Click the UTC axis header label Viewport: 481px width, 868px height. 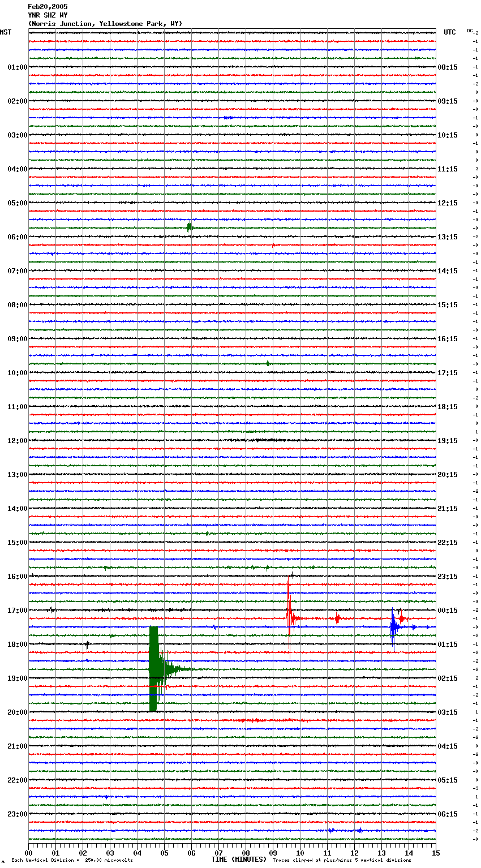pos(450,32)
